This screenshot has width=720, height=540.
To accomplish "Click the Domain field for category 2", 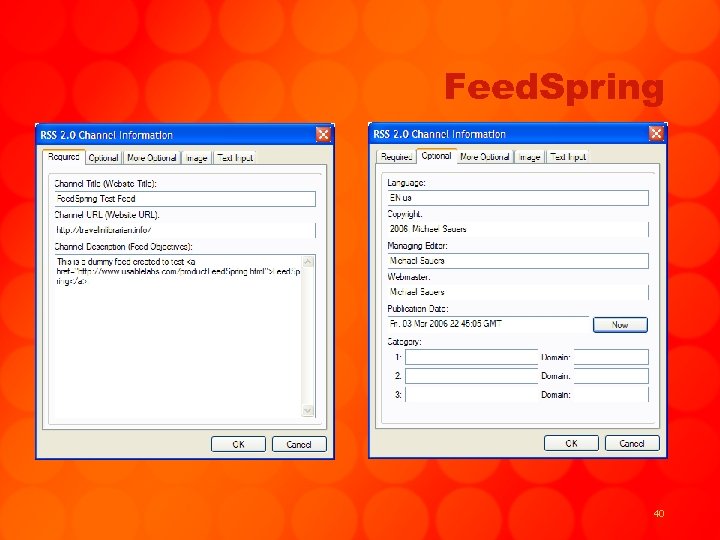I will click(x=611, y=376).
